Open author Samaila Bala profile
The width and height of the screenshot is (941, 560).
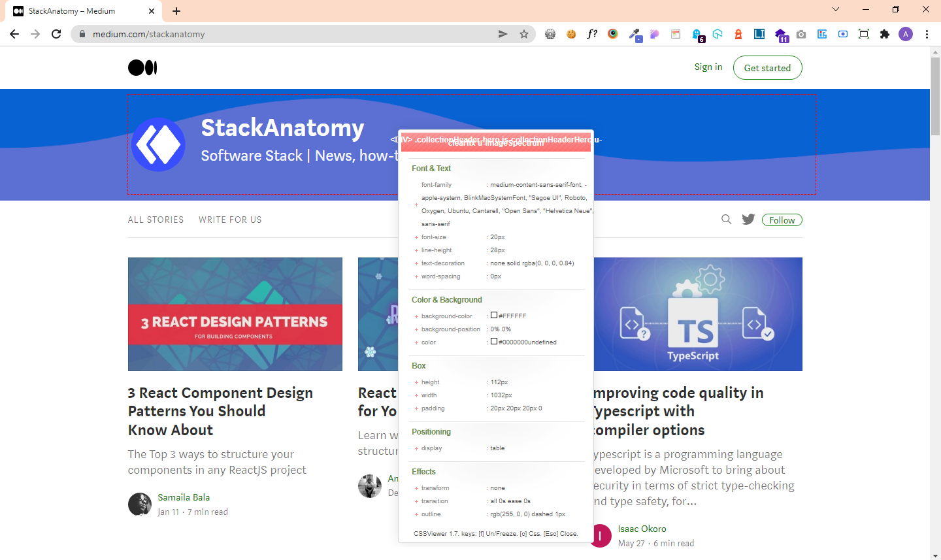tap(184, 497)
